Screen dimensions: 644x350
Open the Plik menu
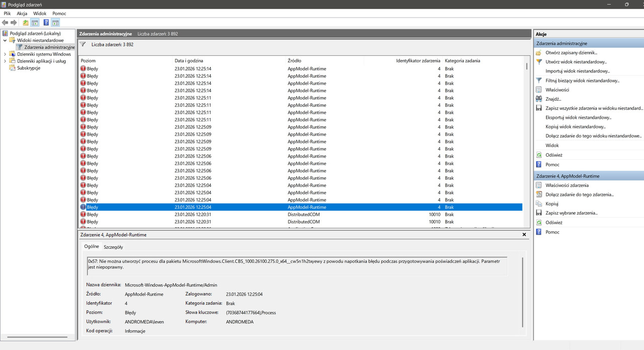(7, 14)
